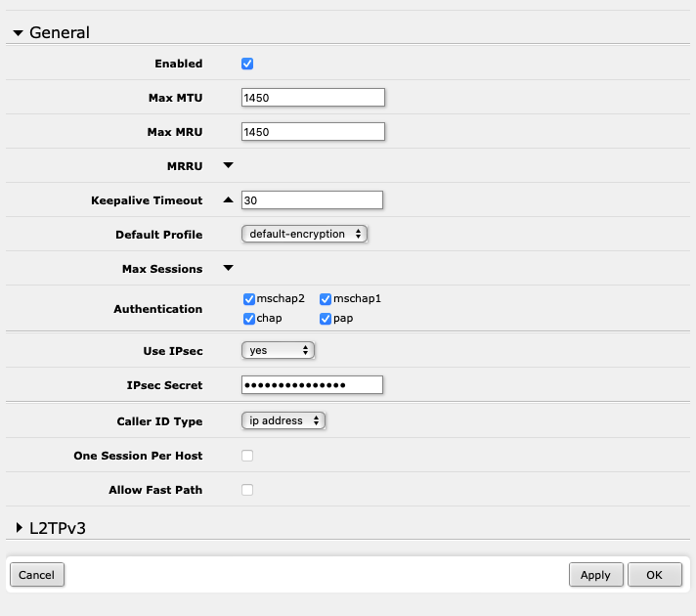696x616 pixels.
Task: Collapse the General section
Action: point(18,33)
